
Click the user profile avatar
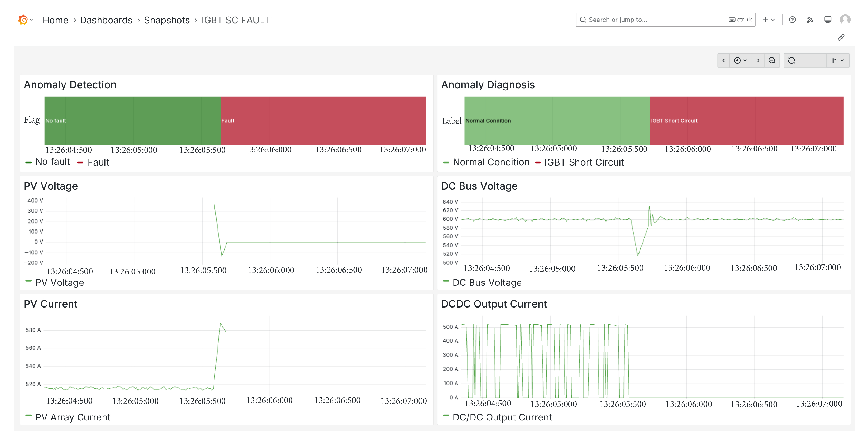coord(845,20)
